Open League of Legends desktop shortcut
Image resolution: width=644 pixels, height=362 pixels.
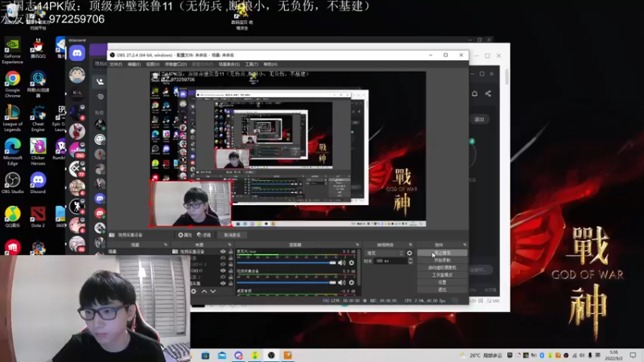pos(12,118)
